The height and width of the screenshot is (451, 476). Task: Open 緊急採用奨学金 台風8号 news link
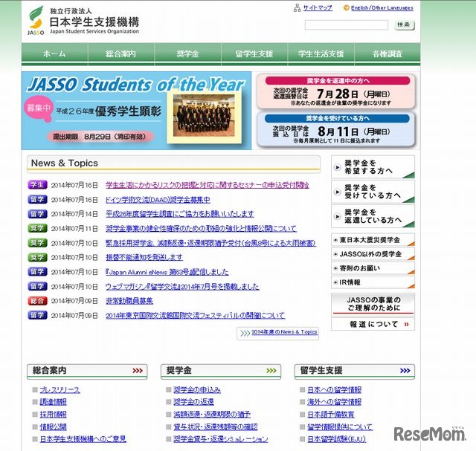[210, 243]
